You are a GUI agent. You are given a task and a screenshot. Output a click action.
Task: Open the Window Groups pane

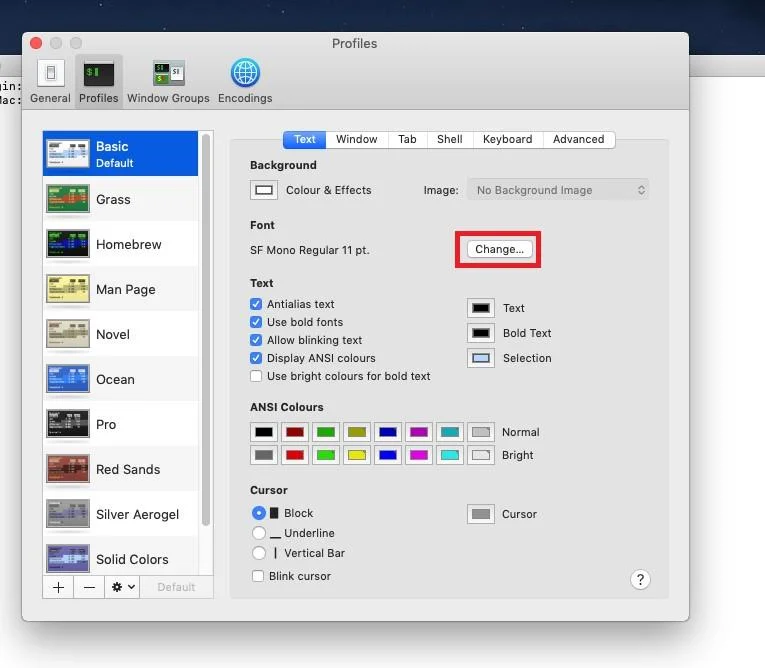click(x=168, y=81)
